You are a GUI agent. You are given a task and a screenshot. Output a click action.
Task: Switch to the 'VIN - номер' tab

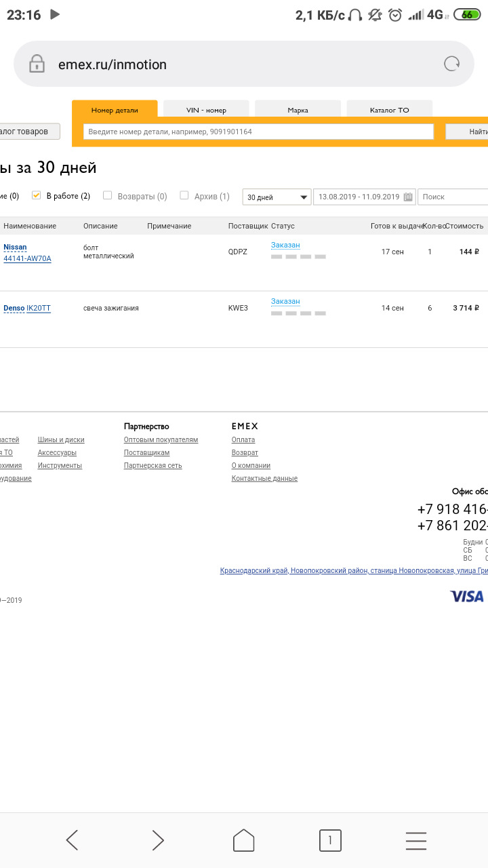click(206, 110)
